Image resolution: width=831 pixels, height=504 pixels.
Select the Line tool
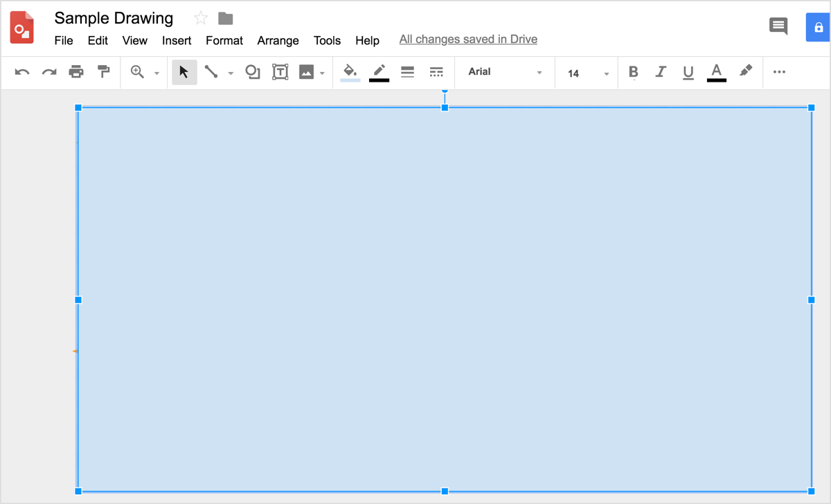pos(211,72)
